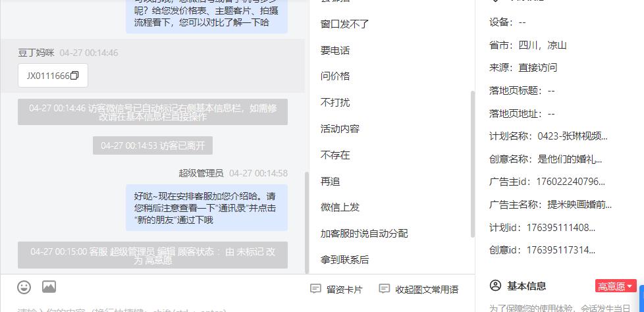This screenshot has width=644, height=312.
Task: Select the 拿到联系后 phrase
Action: pos(344,260)
